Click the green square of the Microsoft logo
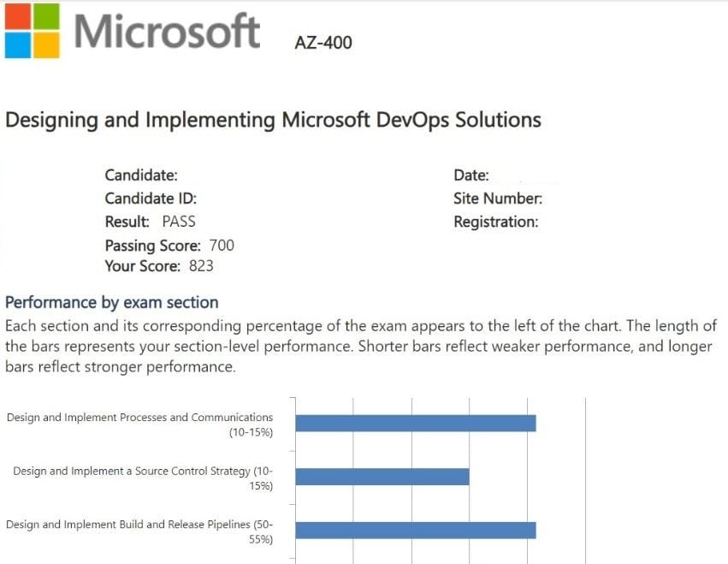This screenshot has height=564, width=728. 46,16
